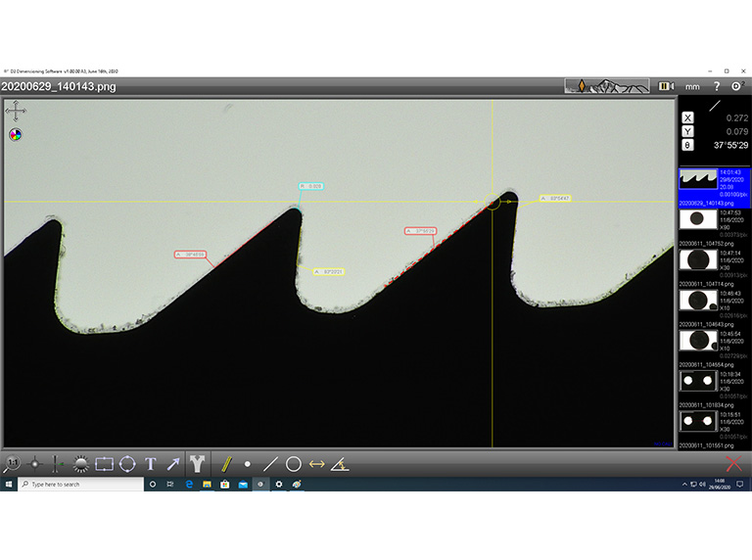The width and height of the screenshot is (752, 560).
Task: Click the 1:1 zoom magnifier icon
Action: tap(12, 464)
